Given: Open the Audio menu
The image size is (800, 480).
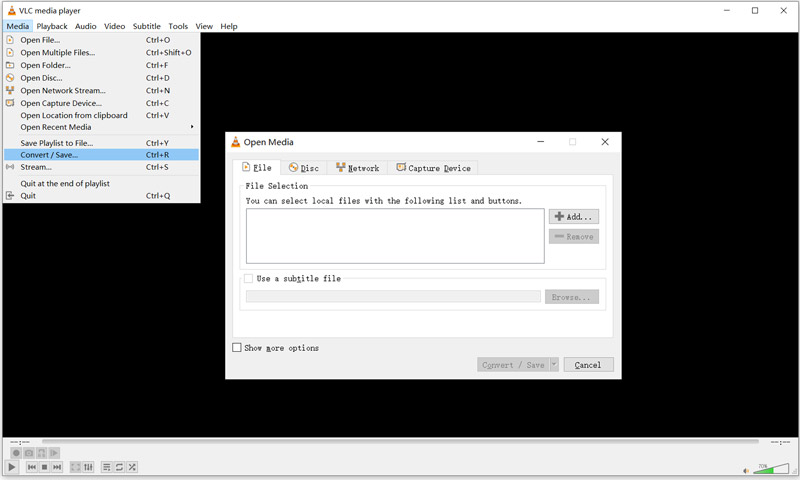Looking at the screenshot, I should pos(85,26).
